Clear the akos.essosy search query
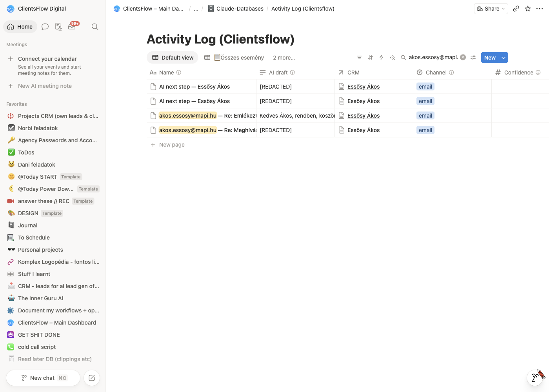The image size is (549, 392). point(463,57)
